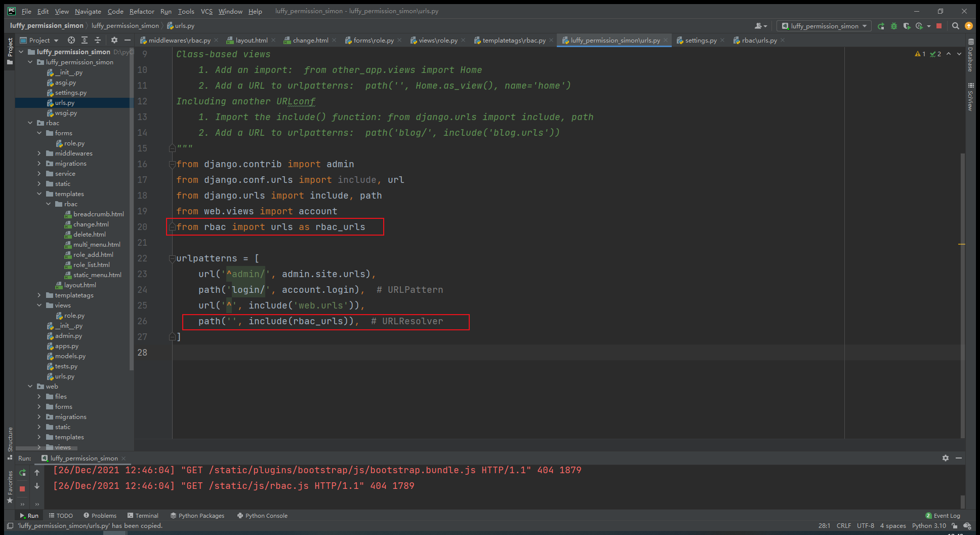The image size is (980, 535).
Task: Hide the Run tool window
Action: [x=959, y=458]
